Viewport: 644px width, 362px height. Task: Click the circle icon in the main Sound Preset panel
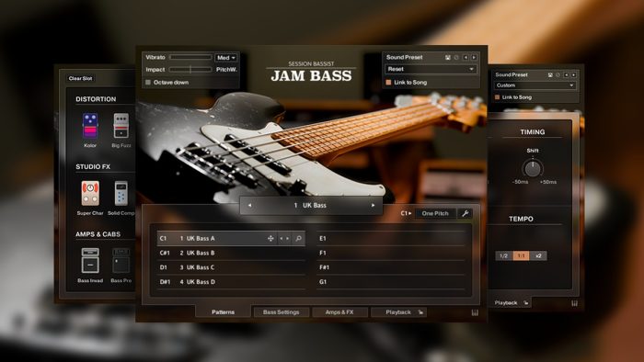456,57
